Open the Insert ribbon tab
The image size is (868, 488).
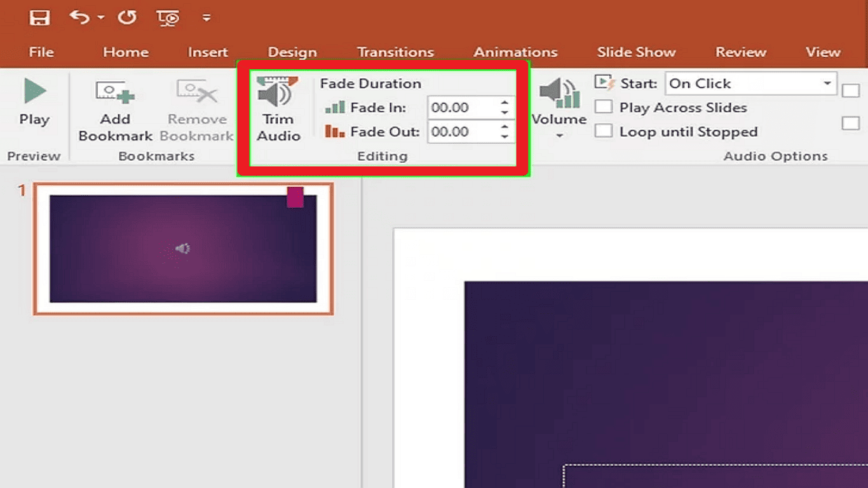[208, 52]
